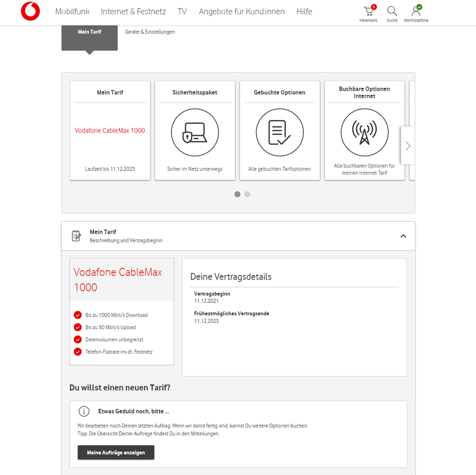Click the checkmark icon beside Upload speed
This screenshot has height=475, width=476.
[78, 327]
